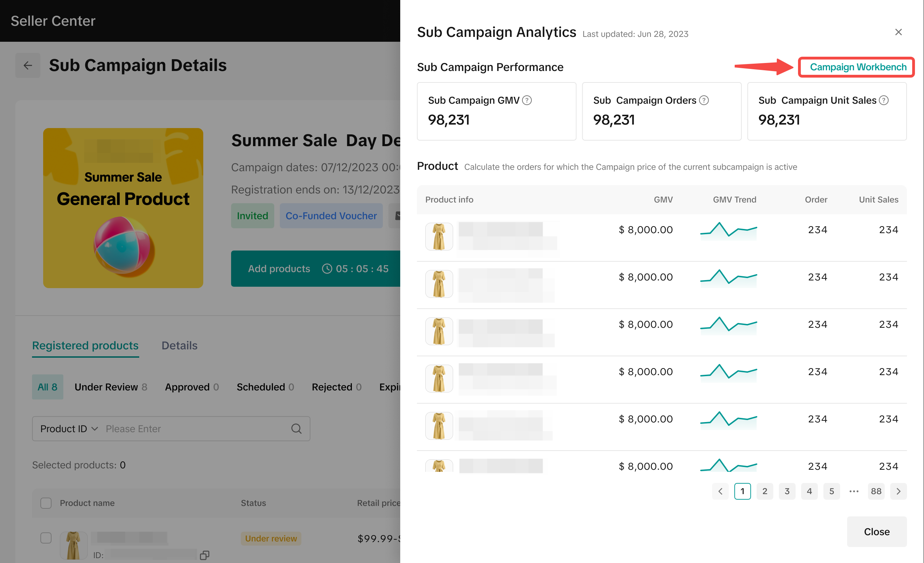Open the pagination ellipsis for more pages
The image size is (924, 563).
click(854, 491)
